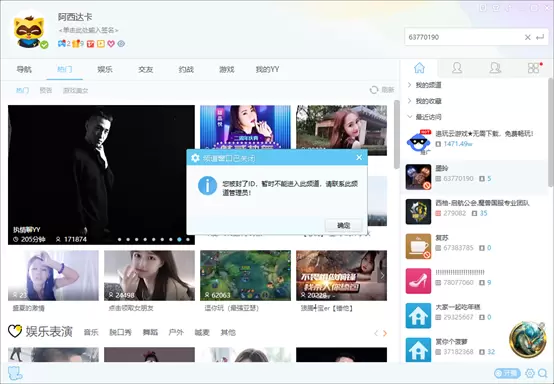
Task: Filter 娱乐表演 by 舞蹈
Action: click(150, 332)
